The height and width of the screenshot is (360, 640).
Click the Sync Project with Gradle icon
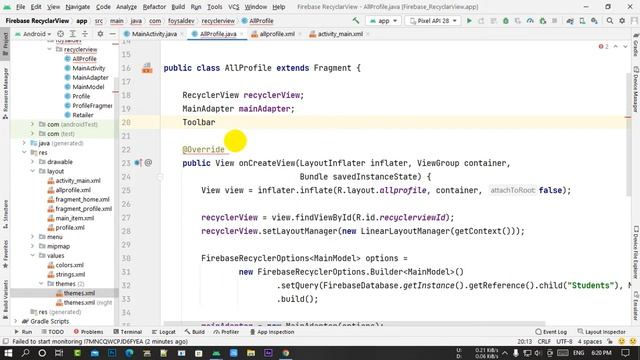pyautogui.click(x=570, y=20)
